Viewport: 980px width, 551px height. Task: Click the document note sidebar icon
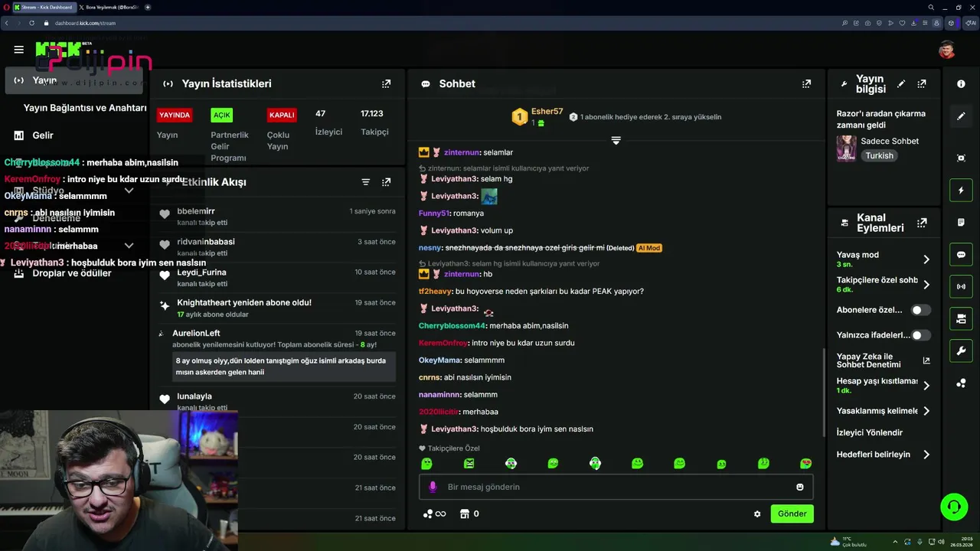[961, 222]
